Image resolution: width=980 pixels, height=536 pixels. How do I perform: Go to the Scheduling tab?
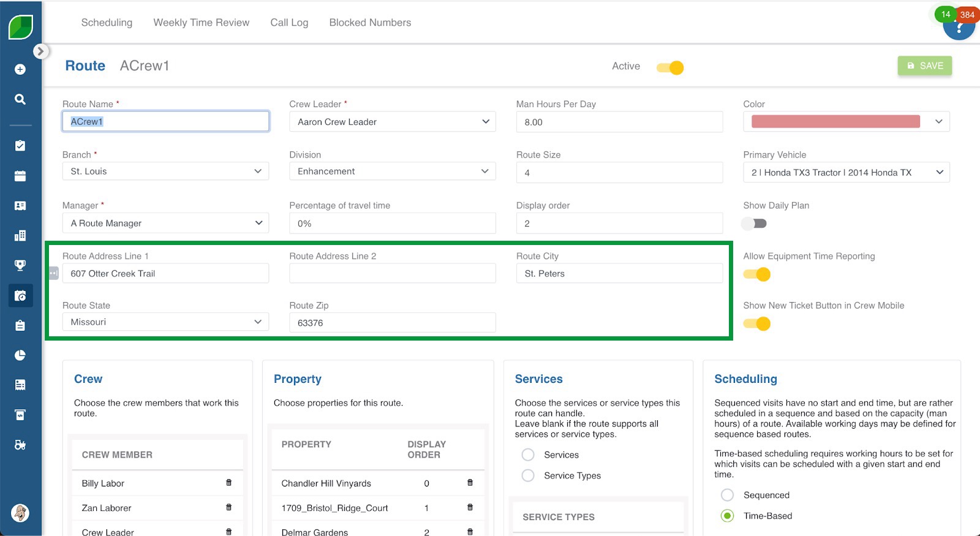pyautogui.click(x=107, y=23)
